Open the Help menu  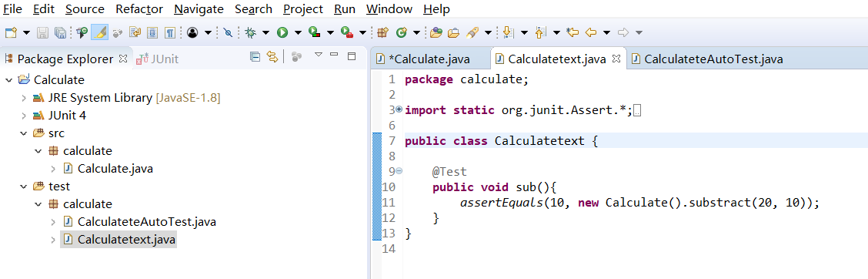[x=437, y=9]
